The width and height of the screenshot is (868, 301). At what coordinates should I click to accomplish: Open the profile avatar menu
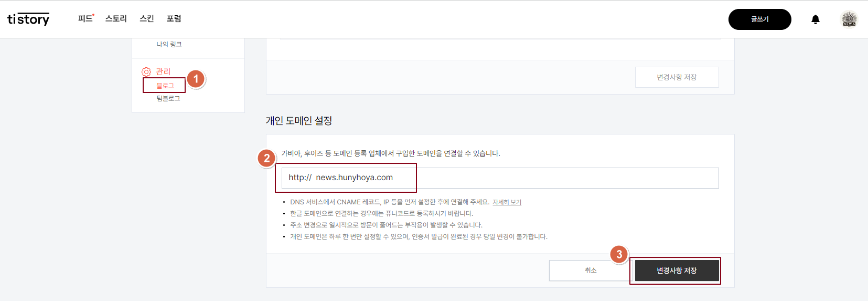(849, 19)
